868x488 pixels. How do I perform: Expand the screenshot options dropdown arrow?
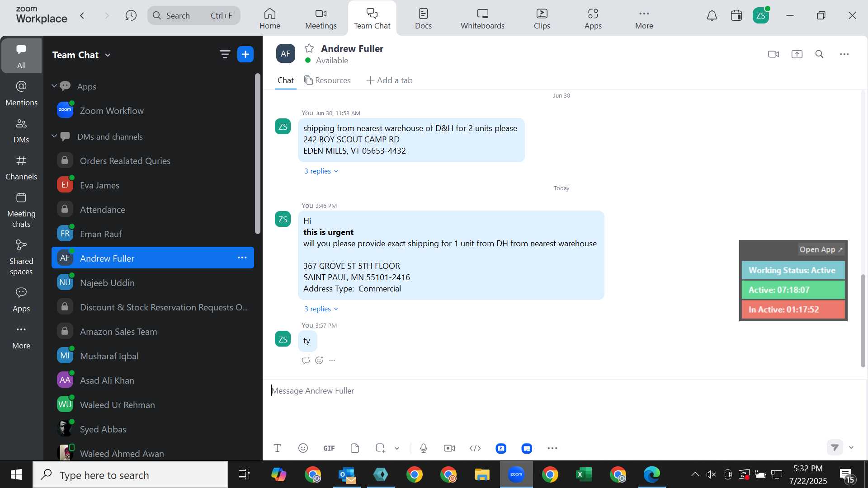(397, 449)
